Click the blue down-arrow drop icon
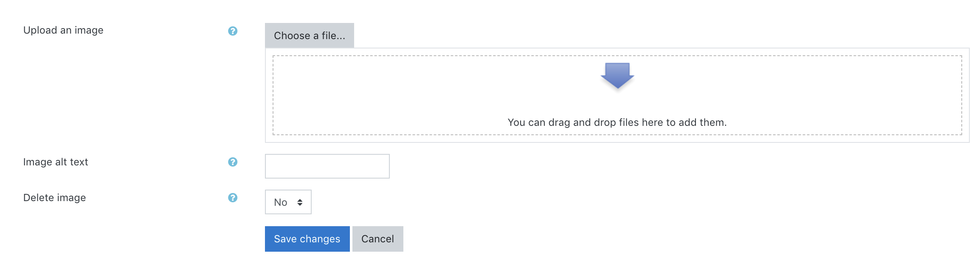Image resolution: width=980 pixels, height=267 pixels. pyautogui.click(x=617, y=76)
